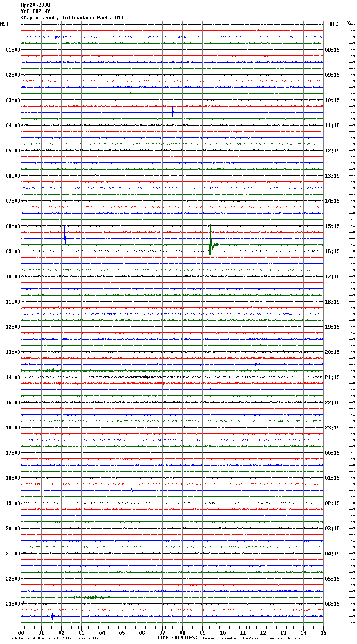The image size is (357, 644).
Task: Click the Each Vertical Division 100.00 microvolts note
Action: pyautogui.click(x=53, y=638)
